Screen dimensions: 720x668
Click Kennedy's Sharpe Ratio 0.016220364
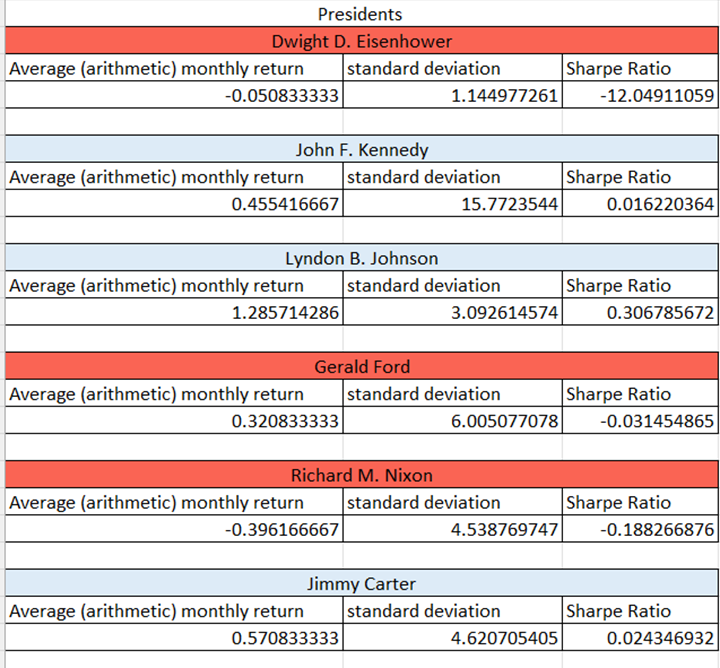click(x=640, y=203)
